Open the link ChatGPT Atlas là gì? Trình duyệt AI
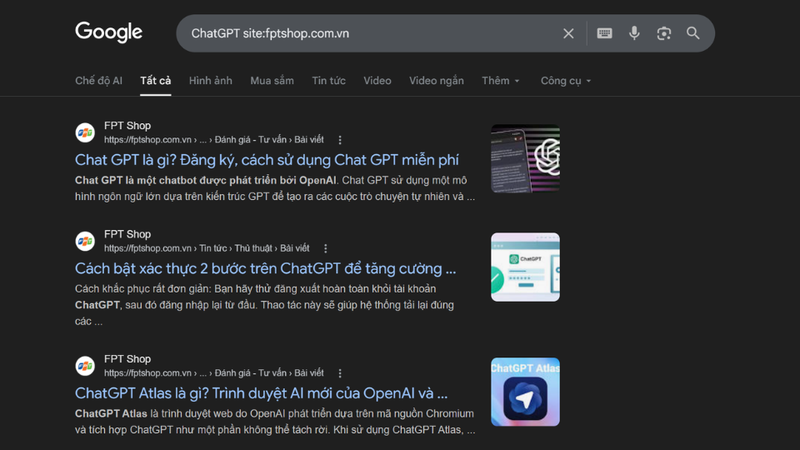Screen dimensions: 800x450 [261, 393]
